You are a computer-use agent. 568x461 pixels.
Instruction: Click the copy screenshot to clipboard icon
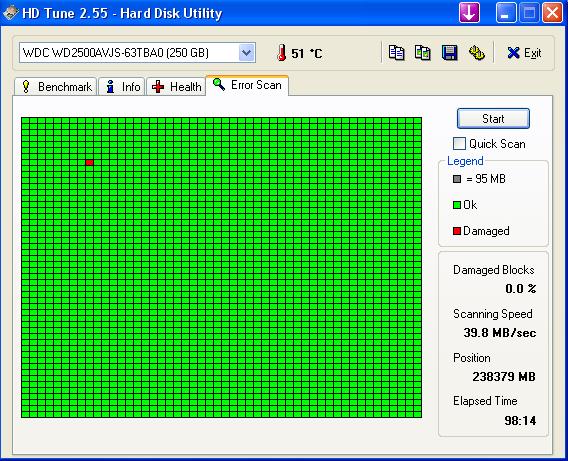coord(422,53)
